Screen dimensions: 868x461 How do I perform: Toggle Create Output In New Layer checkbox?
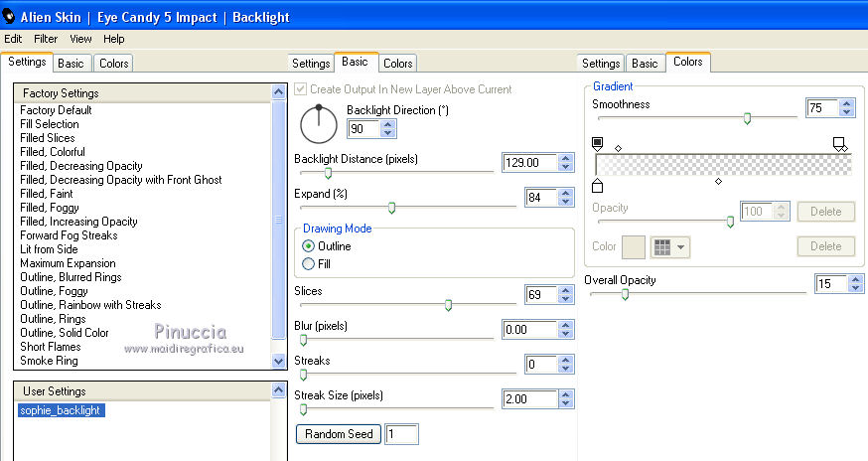coord(300,89)
